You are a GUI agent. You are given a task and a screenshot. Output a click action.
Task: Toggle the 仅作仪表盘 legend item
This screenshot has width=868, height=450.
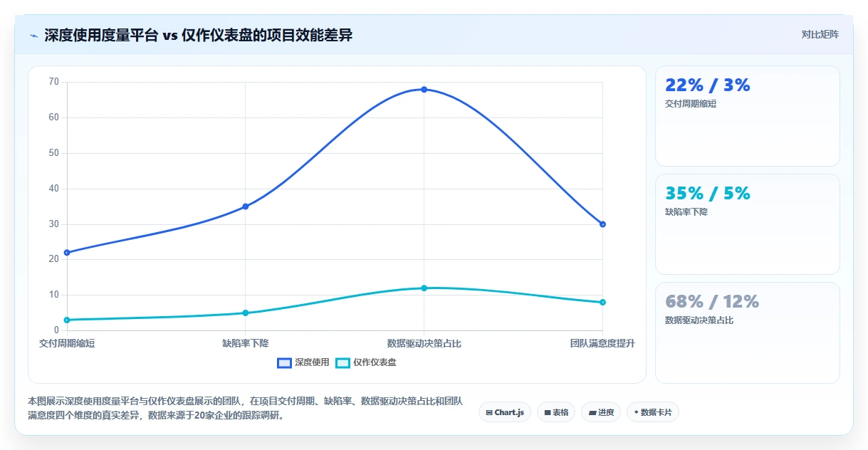coord(366,362)
